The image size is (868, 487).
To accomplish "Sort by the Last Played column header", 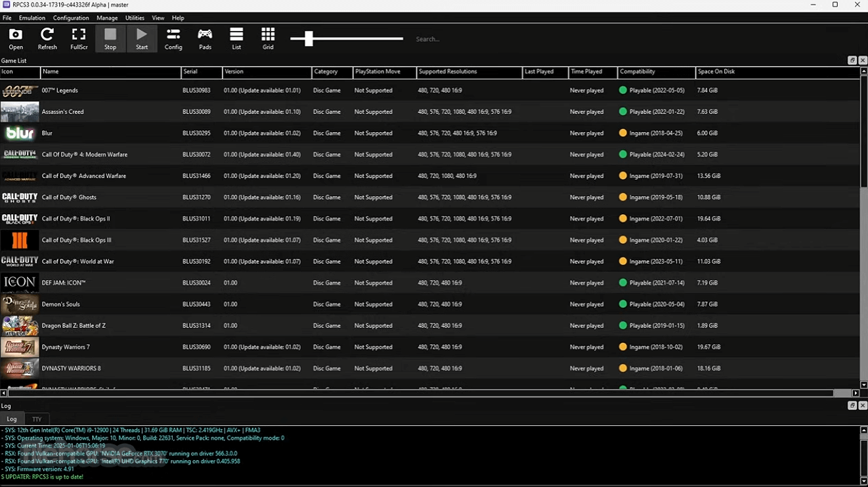I will pyautogui.click(x=546, y=72).
